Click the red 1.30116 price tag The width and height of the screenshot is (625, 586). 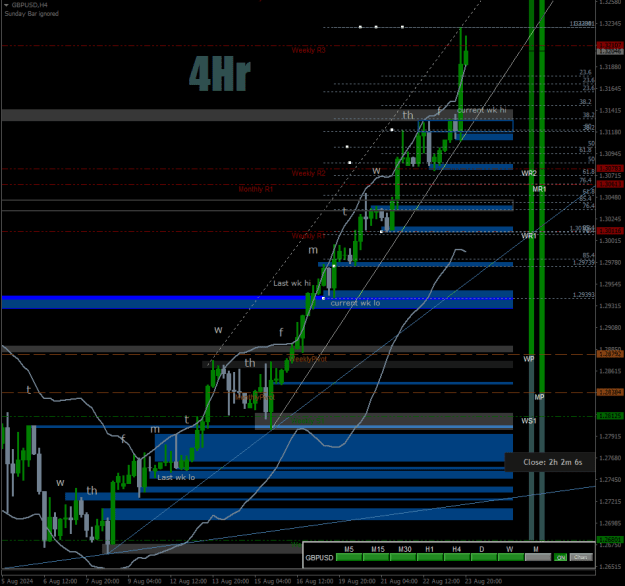(x=610, y=231)
